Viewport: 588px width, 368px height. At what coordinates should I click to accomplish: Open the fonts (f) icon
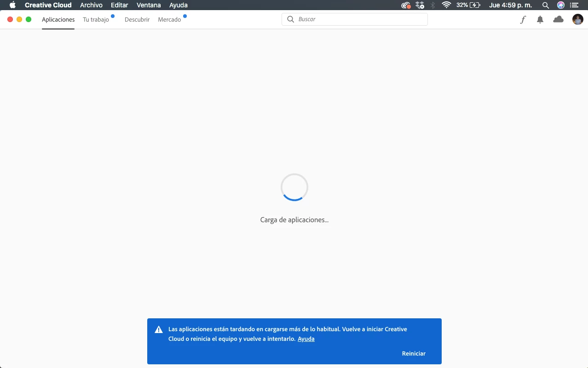(523, 19)
